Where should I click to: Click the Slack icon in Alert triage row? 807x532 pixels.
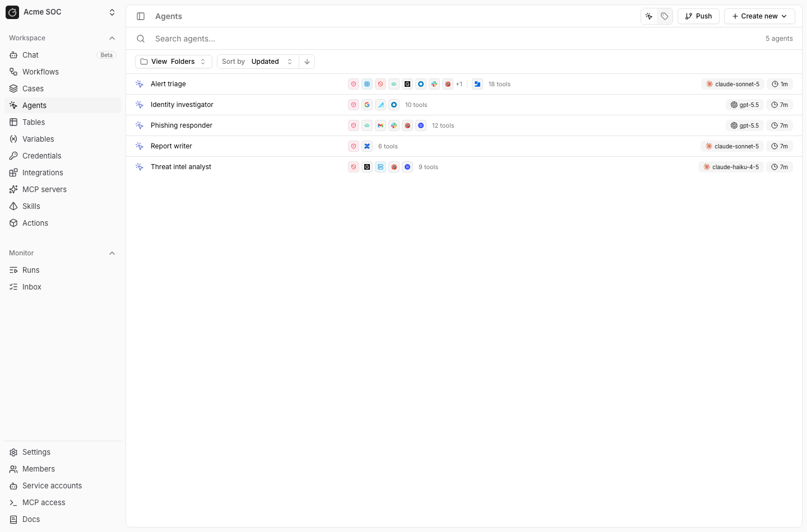434,84
